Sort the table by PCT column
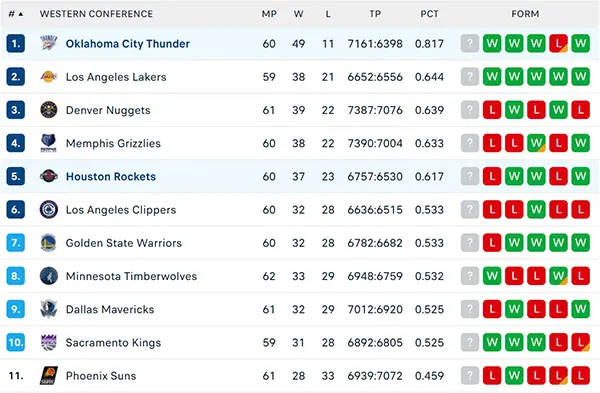 429,14
